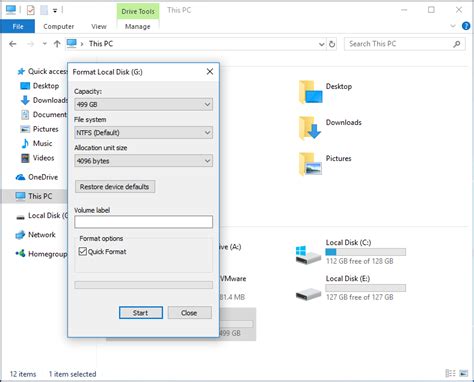Image resolution: width=474 pixels, height=382 pixels.
Task: Open Documents in the navigation pane
Action: click(44, 114)
